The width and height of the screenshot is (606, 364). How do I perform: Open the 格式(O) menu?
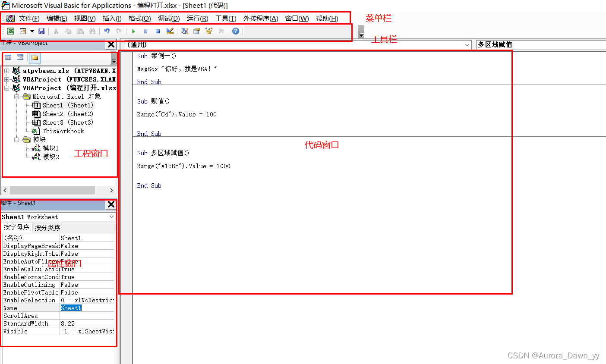point(139,18)
